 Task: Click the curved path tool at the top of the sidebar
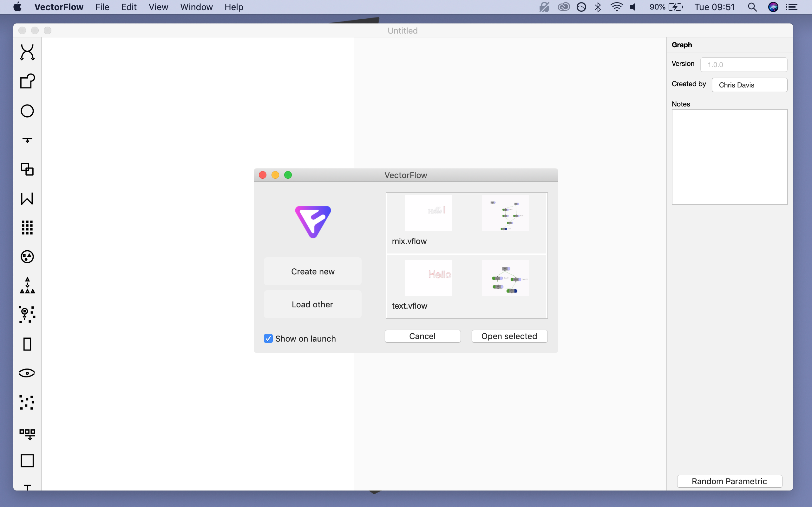click(x=27, y=52)
